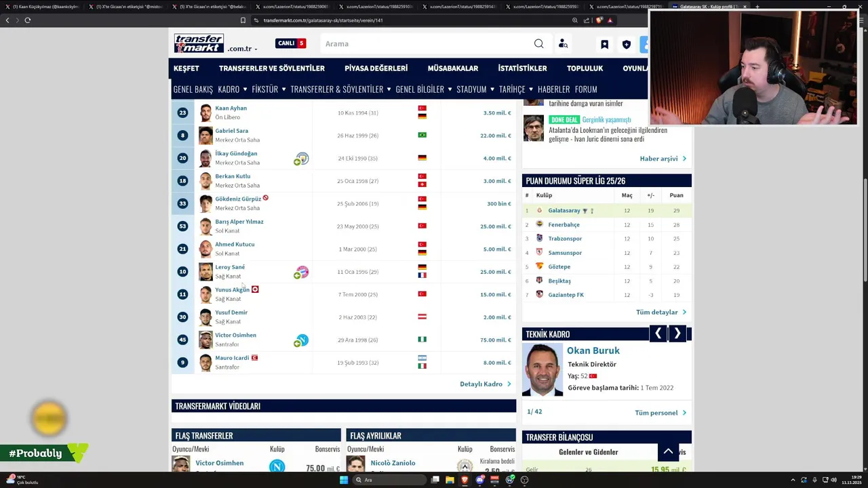Click the Brave browser taskbar icon
Screen dimensions: 868x488
point(465,480)
